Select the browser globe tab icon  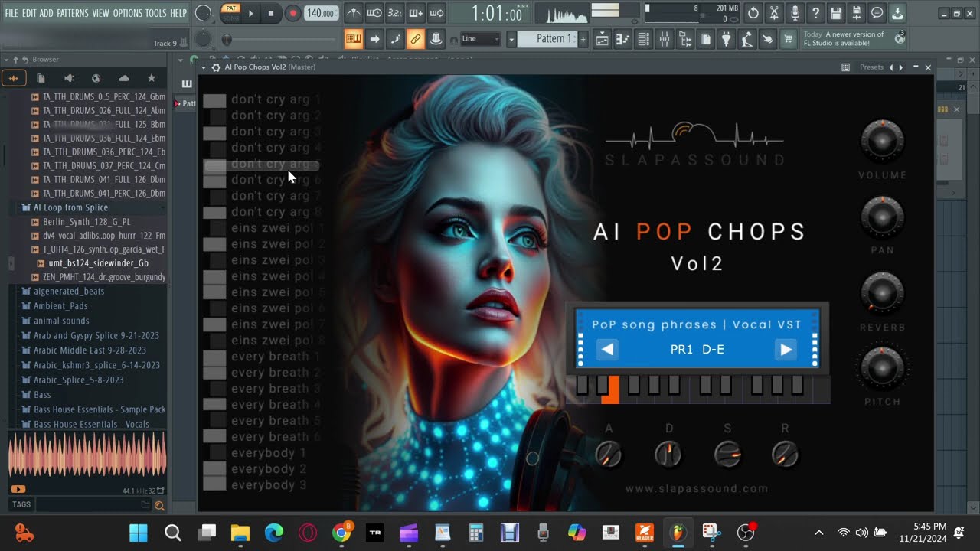tap(96, 78)
